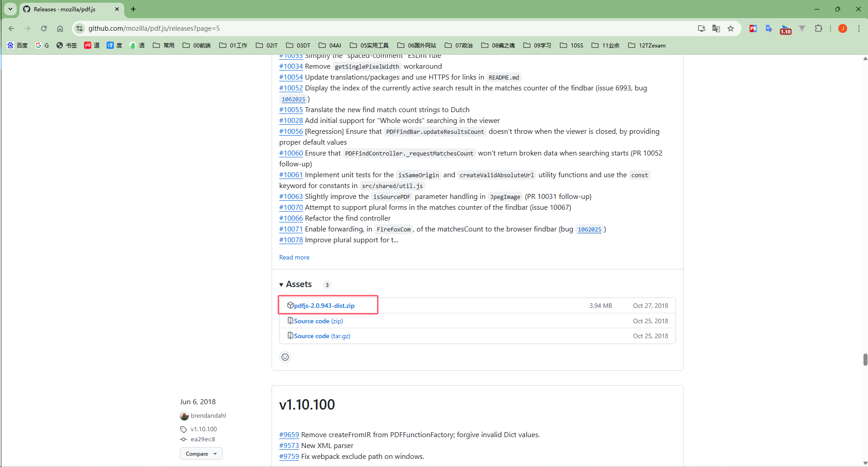
Task: Open the 09学习 bookmark folder
Action: click(x=537, y=45)
